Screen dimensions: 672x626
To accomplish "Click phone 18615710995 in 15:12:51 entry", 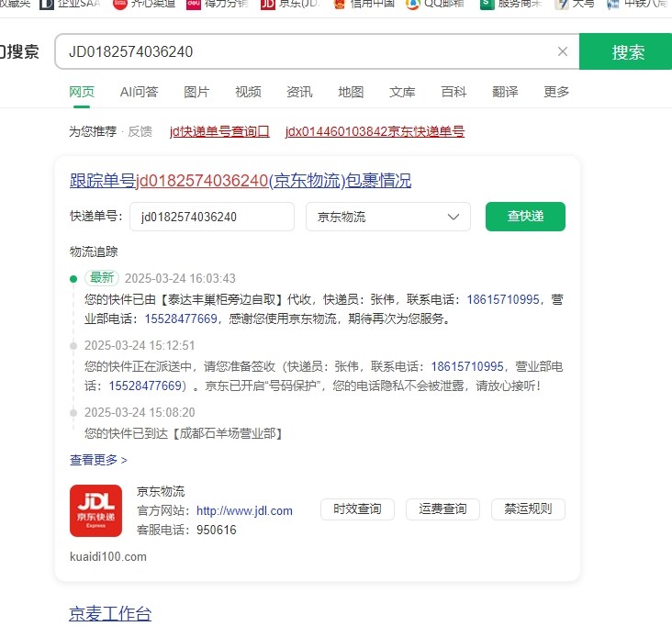I will [466, 366].
